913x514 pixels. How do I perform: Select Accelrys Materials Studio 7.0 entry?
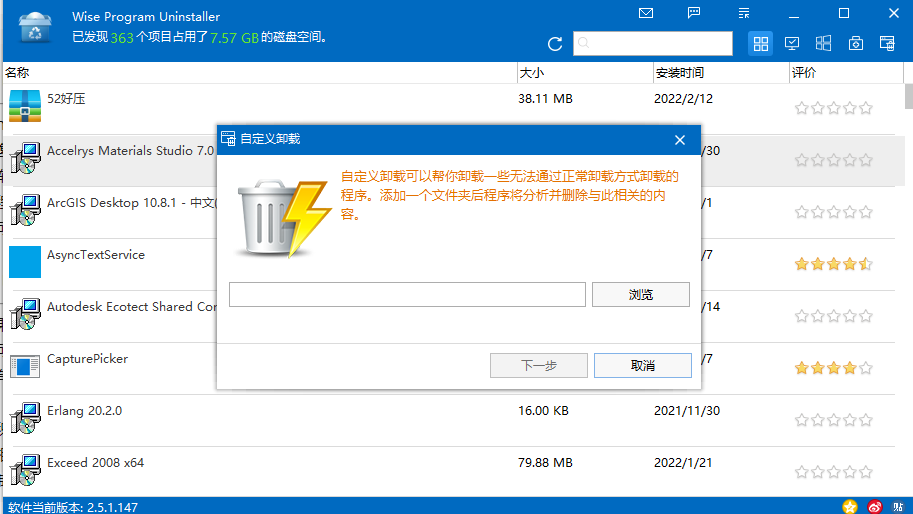pyautogui.click(x=131, y=151)
